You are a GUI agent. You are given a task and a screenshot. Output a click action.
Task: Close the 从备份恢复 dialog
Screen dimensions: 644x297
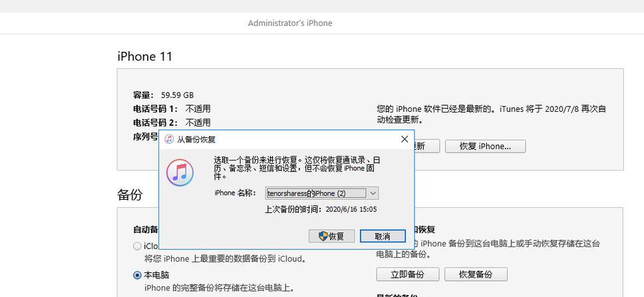click(404, 139)
